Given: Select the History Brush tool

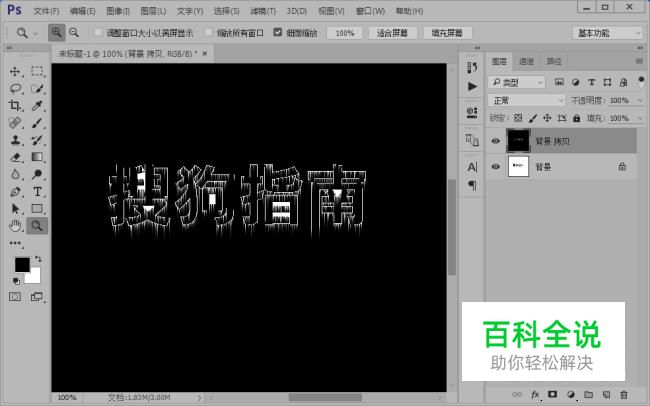Looking at the screenshot, I should (37, 140).
